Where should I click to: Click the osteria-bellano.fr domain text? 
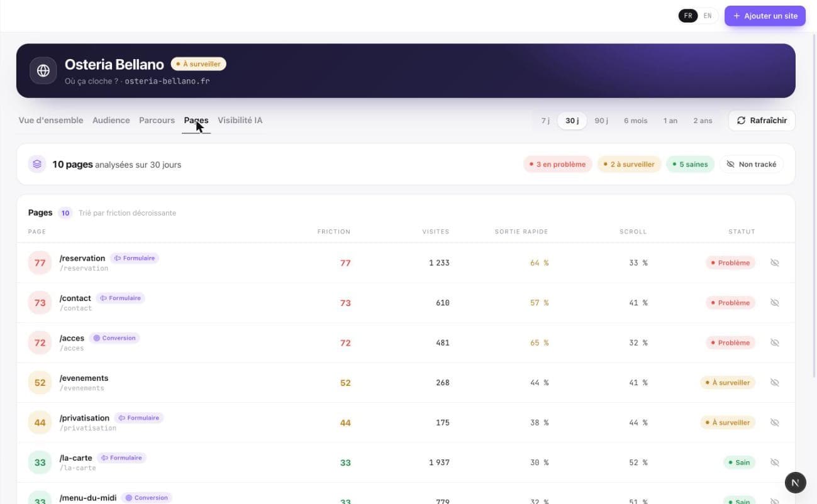tap(167, 81)
